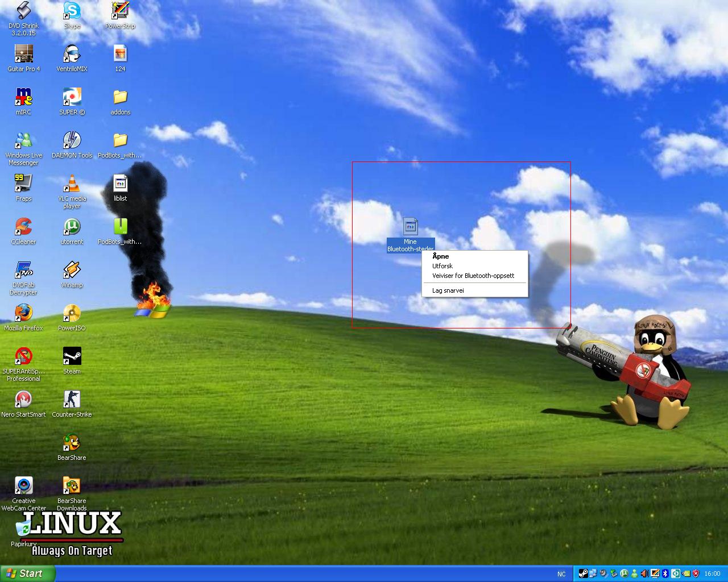Image resolution: width=728 pixels, height=582 pixels.
Task: Click the Messenger tray icon
Action: 635,573
